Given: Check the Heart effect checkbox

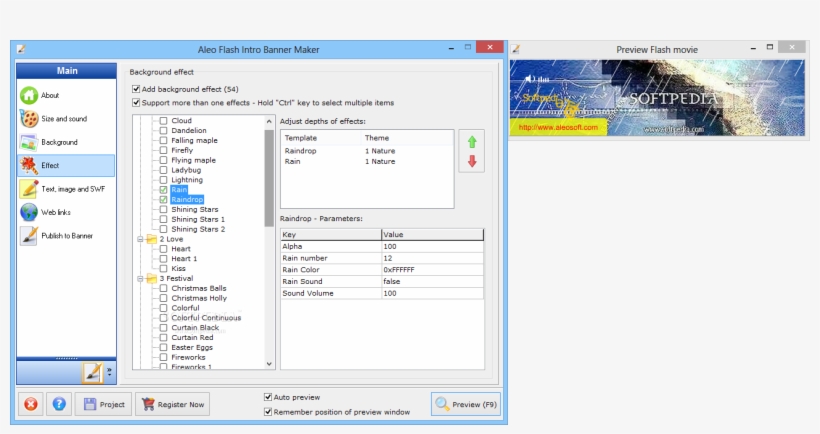Looking at the screenshot, I should [x=163, y=249].
